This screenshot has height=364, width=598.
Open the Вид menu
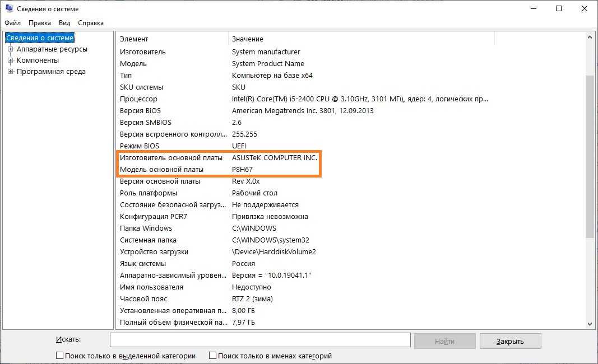click(64, 23)
